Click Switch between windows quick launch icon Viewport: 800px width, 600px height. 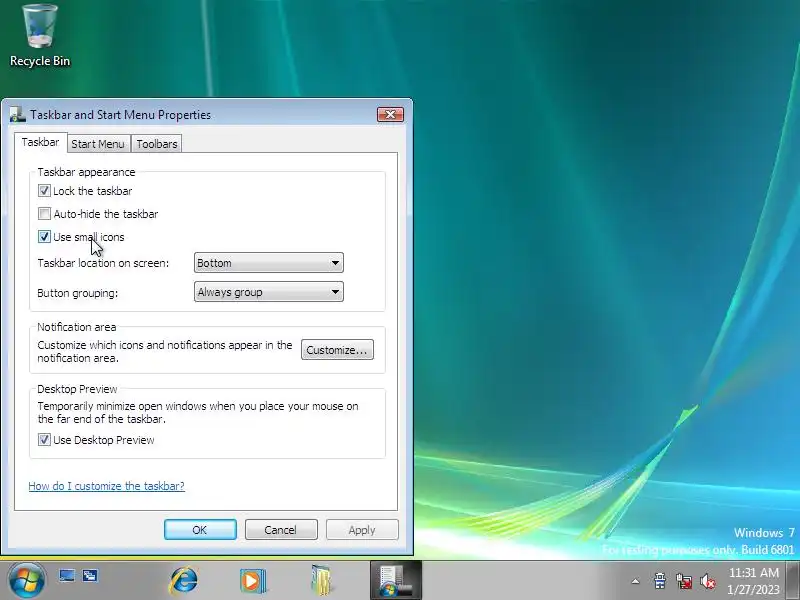coord(90,576)
